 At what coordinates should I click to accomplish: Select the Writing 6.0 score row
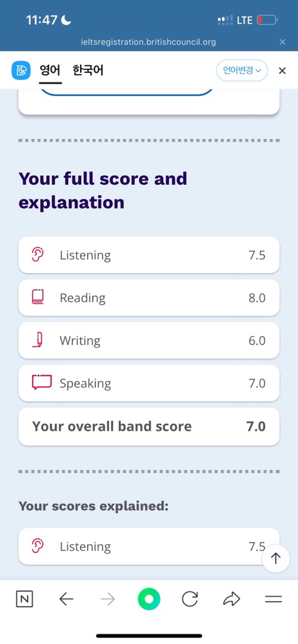tap(149, 341)
